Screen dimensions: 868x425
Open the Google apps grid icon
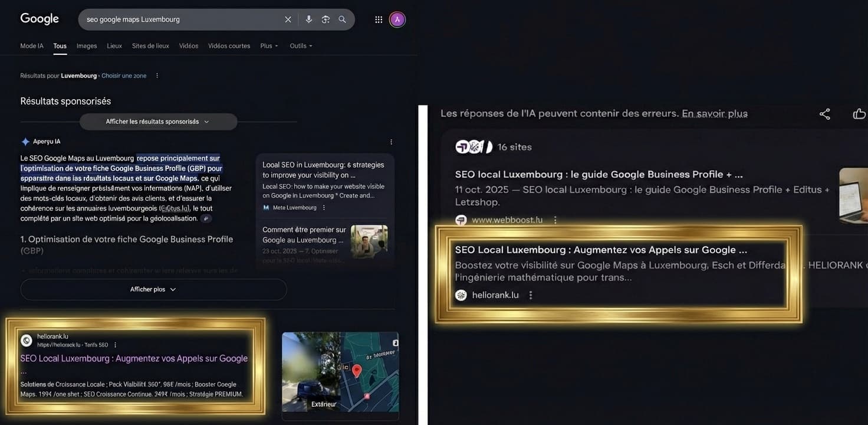(x=378, y=19)
